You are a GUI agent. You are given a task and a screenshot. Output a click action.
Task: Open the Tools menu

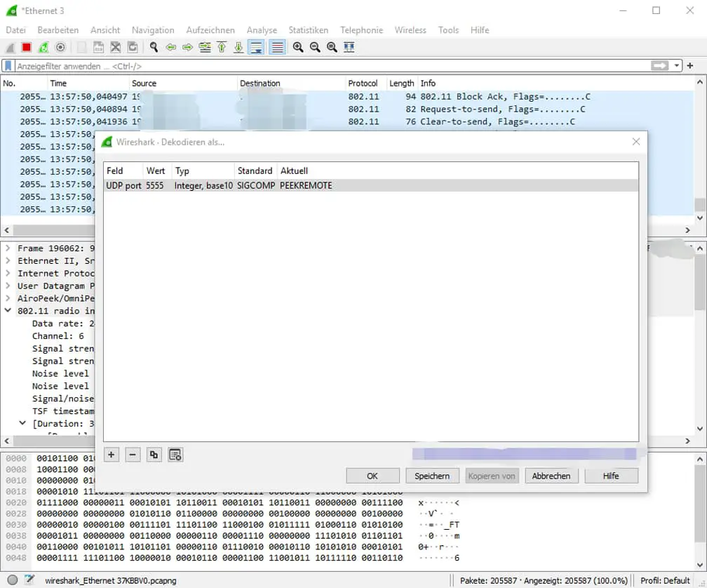448,30
